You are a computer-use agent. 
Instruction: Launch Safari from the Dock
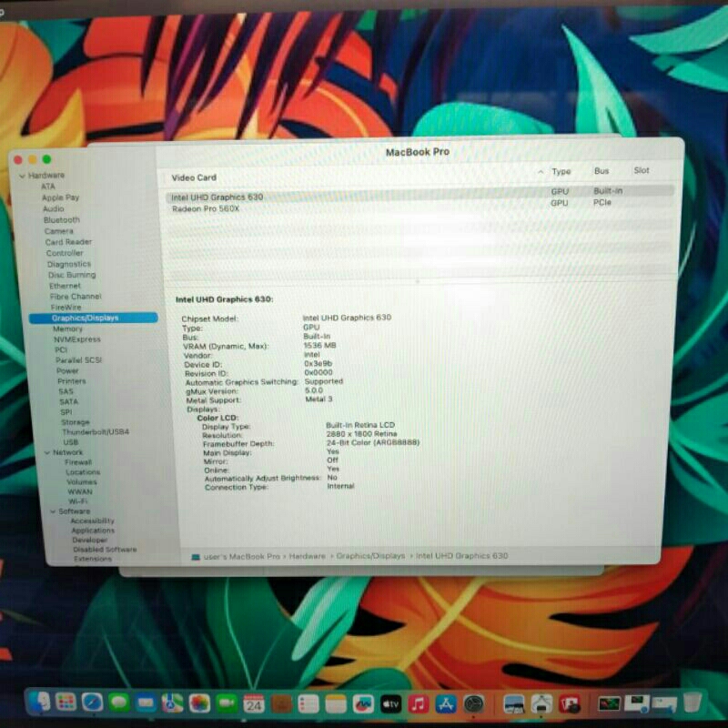coord(92,703)
